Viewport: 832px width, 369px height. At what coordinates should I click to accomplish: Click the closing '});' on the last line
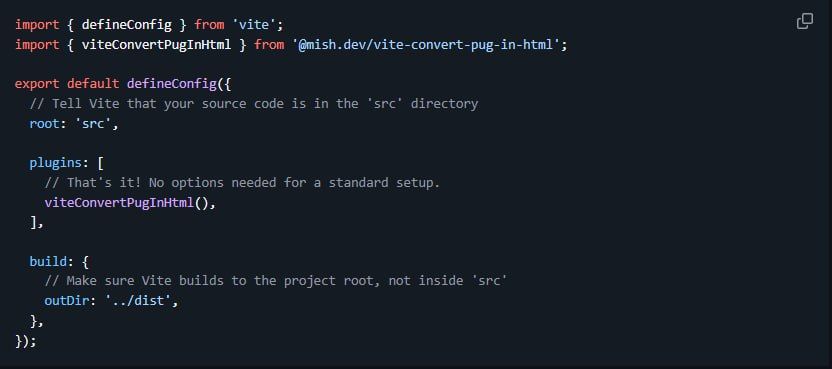pos(26,340)
